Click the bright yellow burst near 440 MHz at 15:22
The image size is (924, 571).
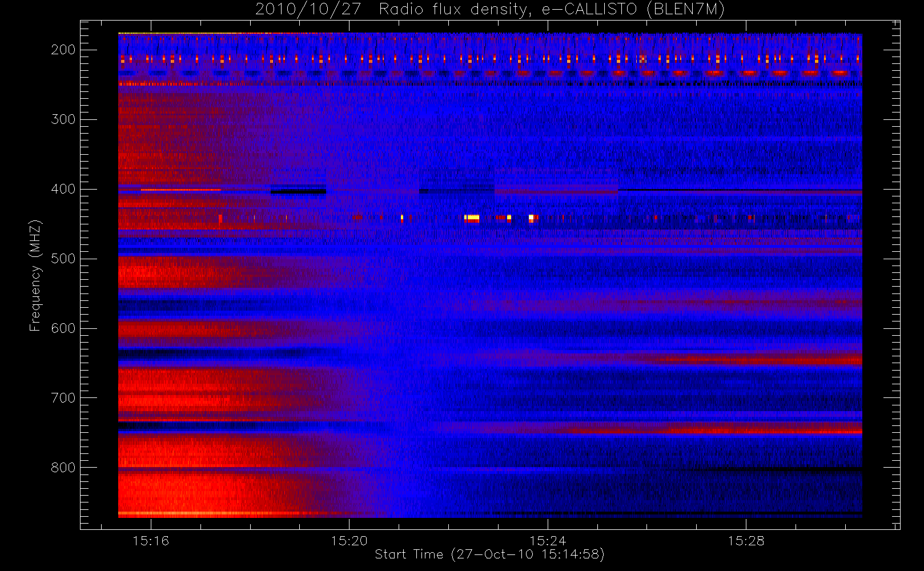pyautogui.click(x=472, y=218)
